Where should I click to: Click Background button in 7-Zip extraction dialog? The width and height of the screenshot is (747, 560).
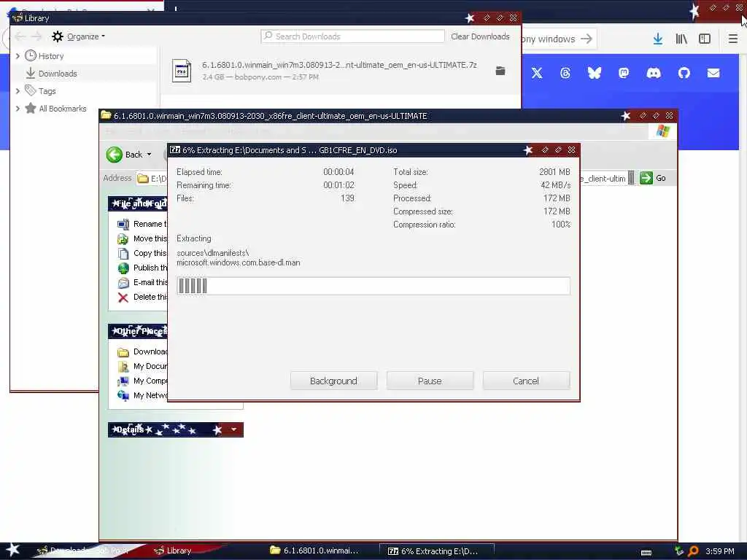click(x=333, y=381)
